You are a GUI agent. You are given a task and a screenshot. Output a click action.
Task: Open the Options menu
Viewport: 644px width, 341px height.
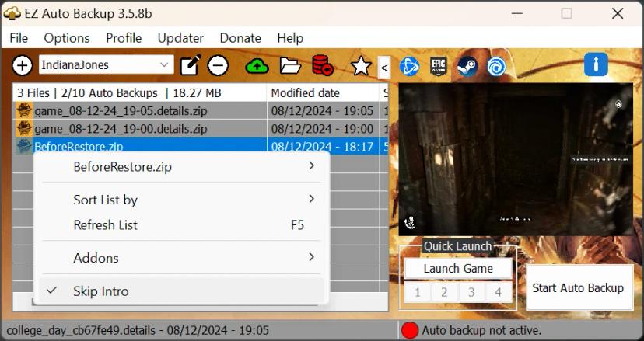pos(67,38)
